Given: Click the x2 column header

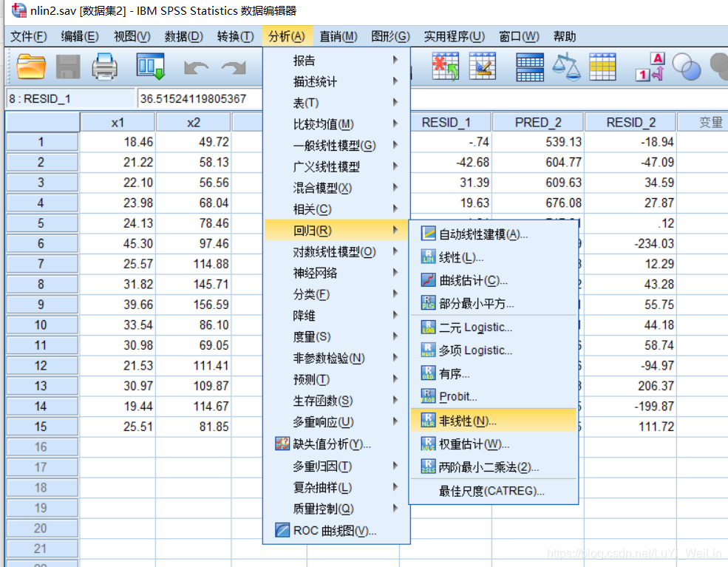Looking at the screenshot, I should click(x=194, y=123).
